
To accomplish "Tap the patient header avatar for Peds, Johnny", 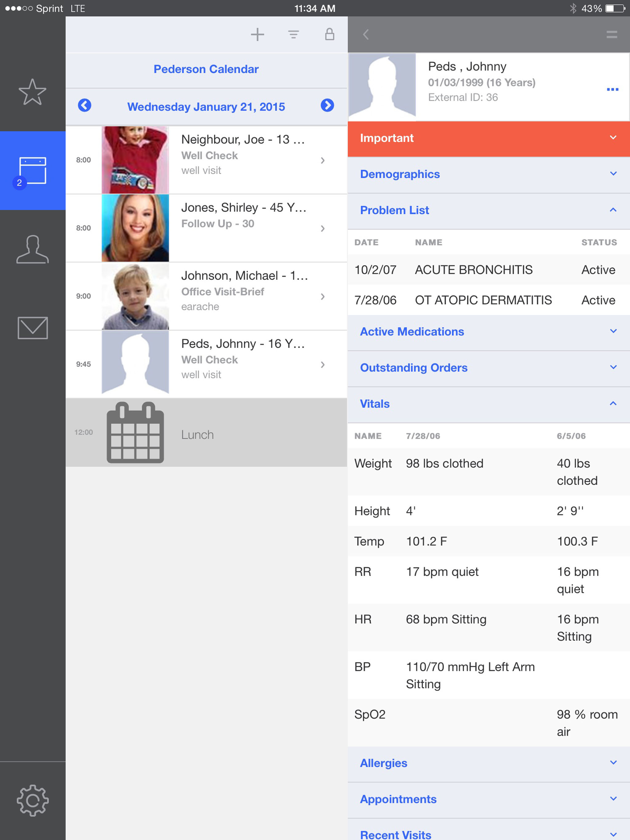I will point(382,87).
